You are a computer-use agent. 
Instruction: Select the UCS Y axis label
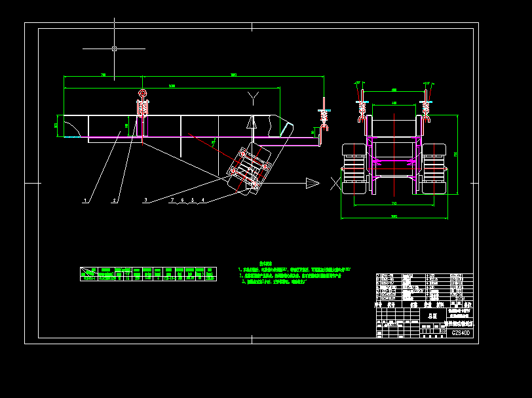253,98
